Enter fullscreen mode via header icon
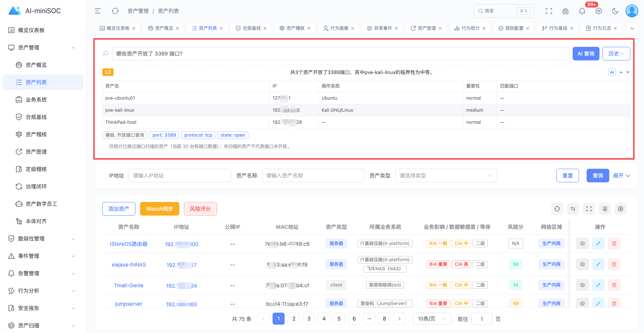This screenshot has width=644, height=333. [549, 11]
